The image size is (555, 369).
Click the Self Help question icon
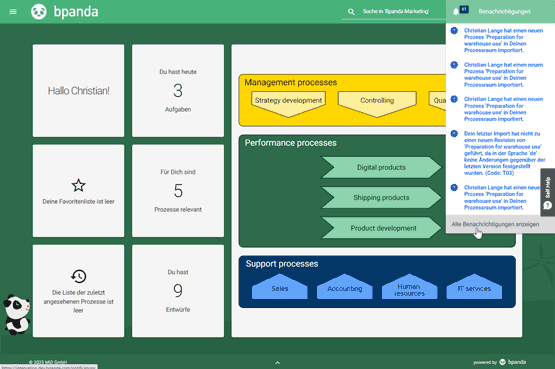[x=548, y=206]
